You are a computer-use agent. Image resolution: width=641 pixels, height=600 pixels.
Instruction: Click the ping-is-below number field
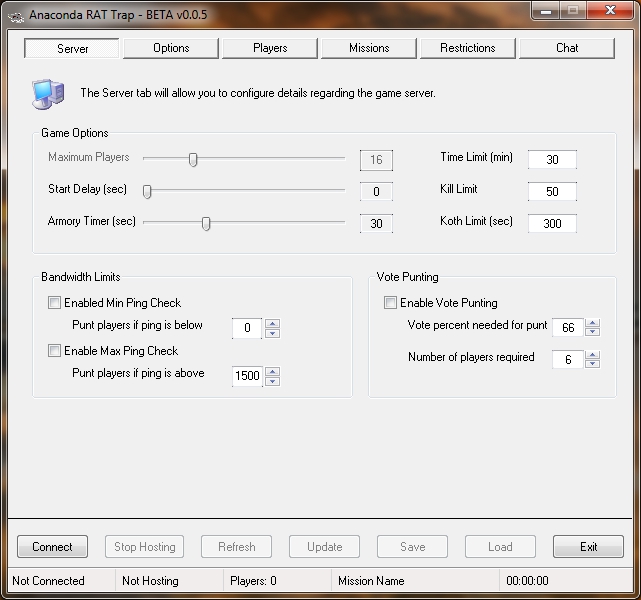point(247,328)
